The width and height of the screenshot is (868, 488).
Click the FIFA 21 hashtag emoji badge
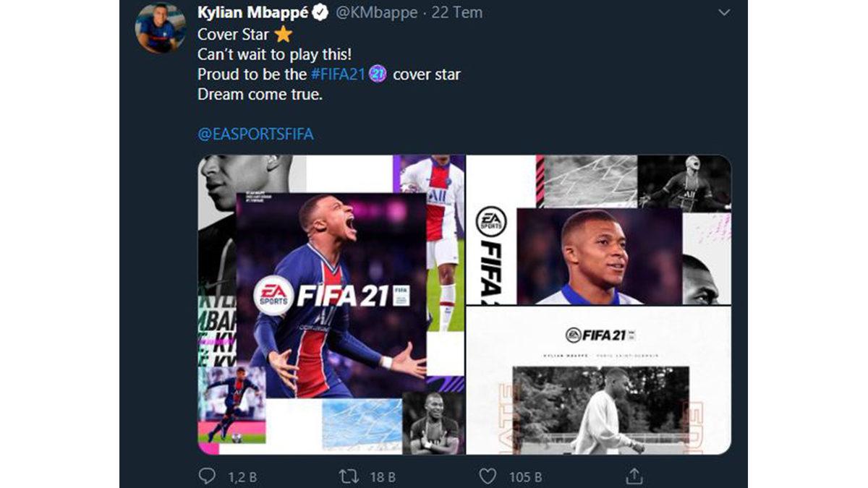(x=378, y=74)
